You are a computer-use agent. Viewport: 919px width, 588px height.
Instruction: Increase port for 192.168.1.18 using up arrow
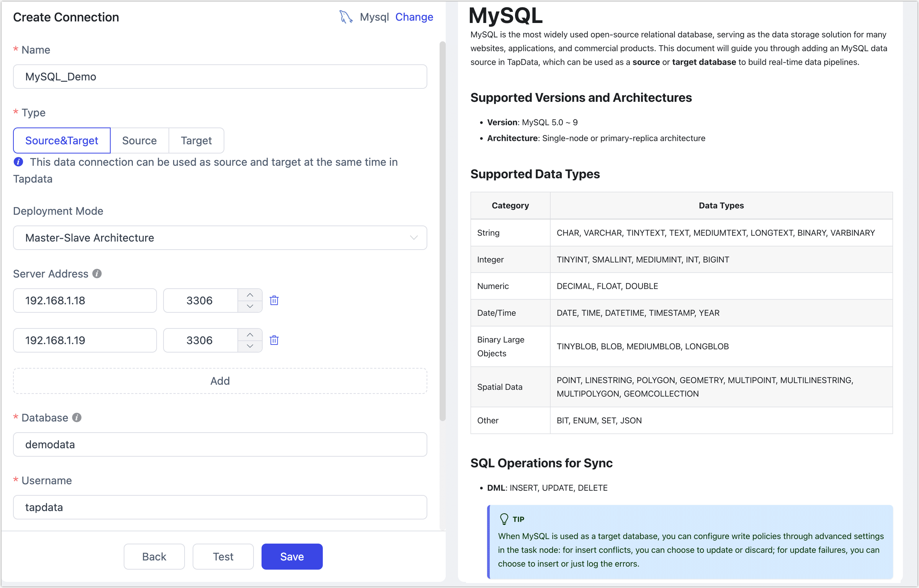coord(250,295)
